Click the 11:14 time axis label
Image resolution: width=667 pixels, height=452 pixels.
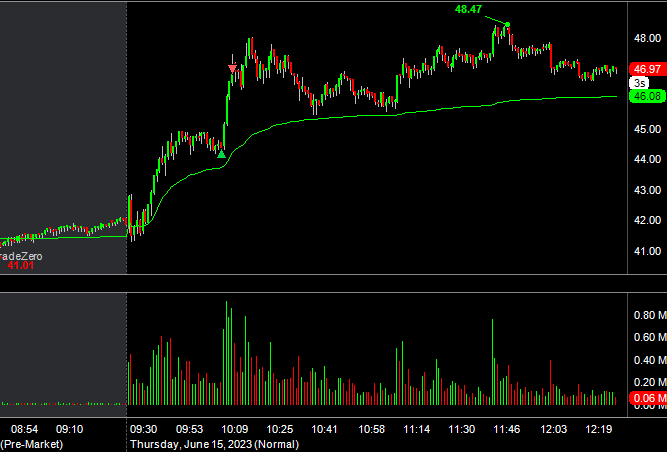(416, 429)
